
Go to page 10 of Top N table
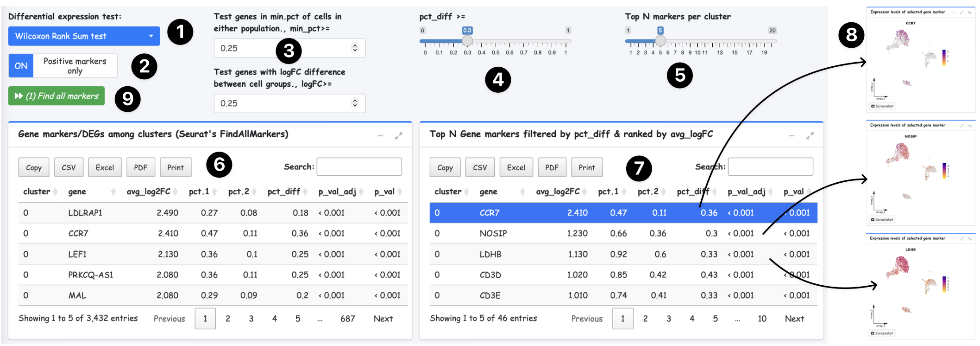762,319
